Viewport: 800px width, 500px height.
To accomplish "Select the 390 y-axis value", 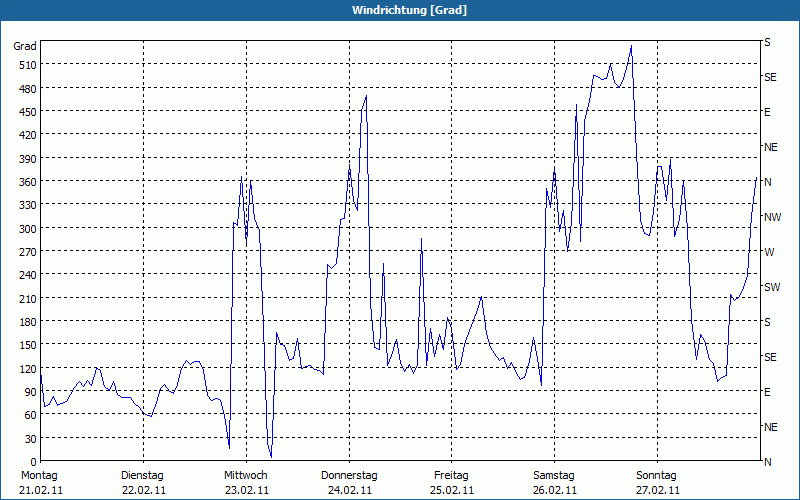I will [x=28, y=159].
